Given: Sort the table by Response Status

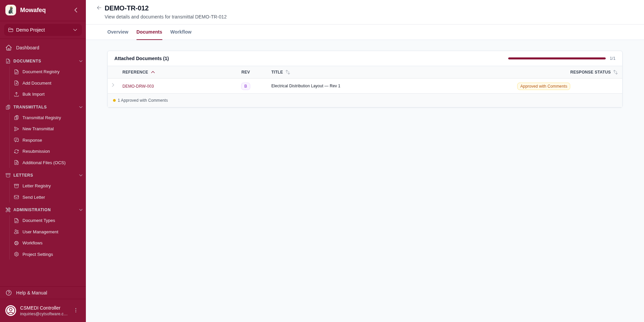Looking at the screenshot, I should pos(615,72).
